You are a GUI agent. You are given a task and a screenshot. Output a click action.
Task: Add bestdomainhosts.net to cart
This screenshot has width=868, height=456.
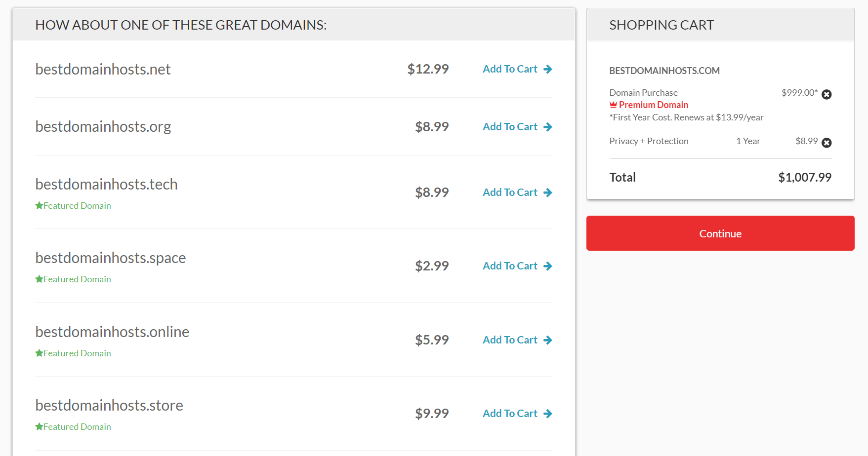point(510,69)
